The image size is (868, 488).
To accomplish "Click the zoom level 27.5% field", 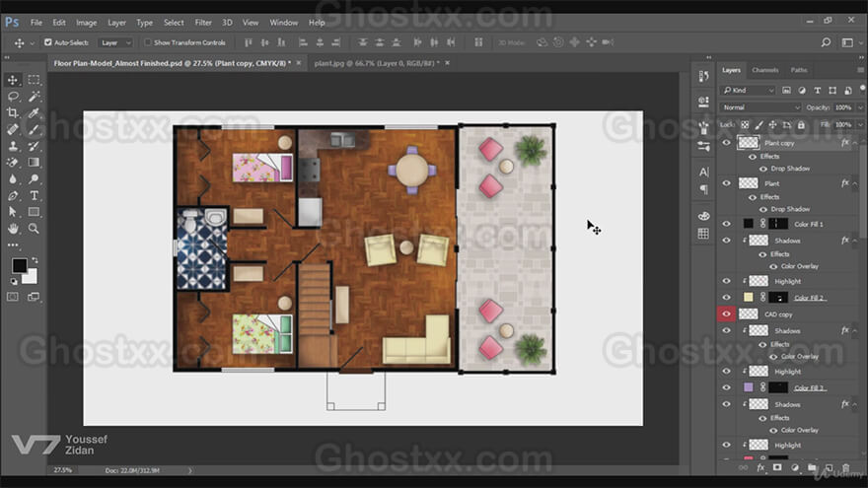I will coord(62,470).
